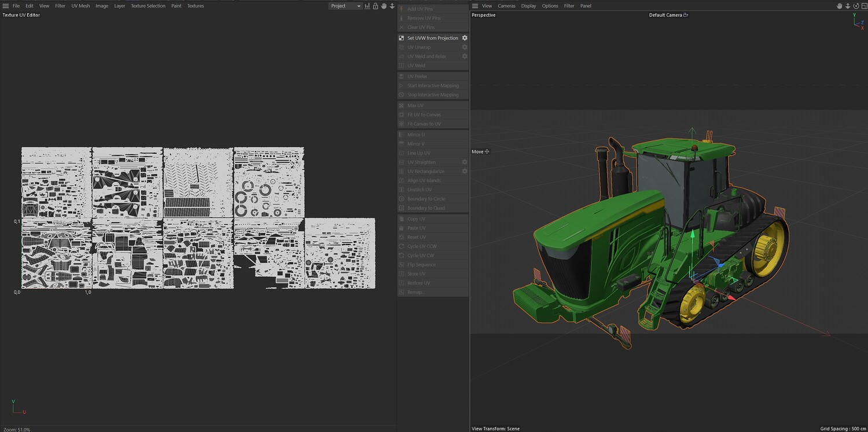Viewport: 868px width, 432px height.
Task: Click the Boundary to Circle icon
Action: (402, 199)
